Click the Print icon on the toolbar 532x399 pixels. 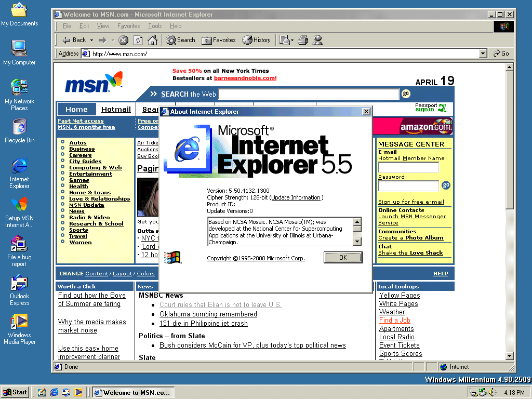click(x=303, y=40)
